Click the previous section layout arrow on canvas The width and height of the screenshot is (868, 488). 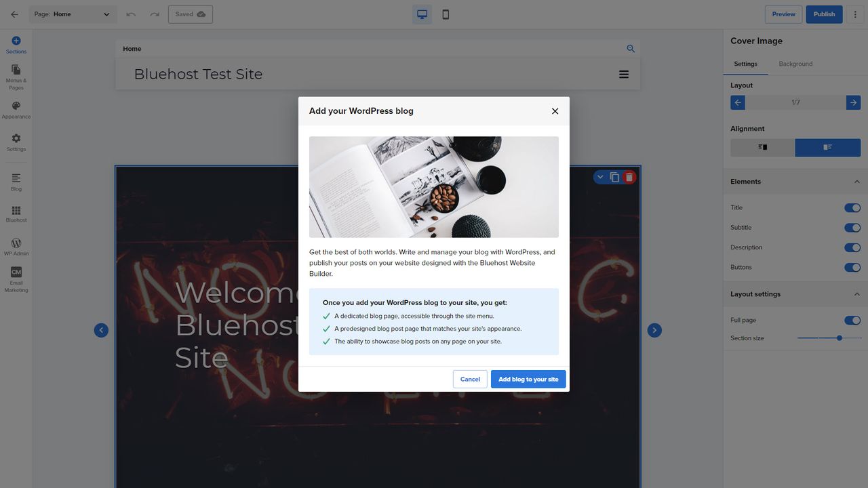(101, 330)
